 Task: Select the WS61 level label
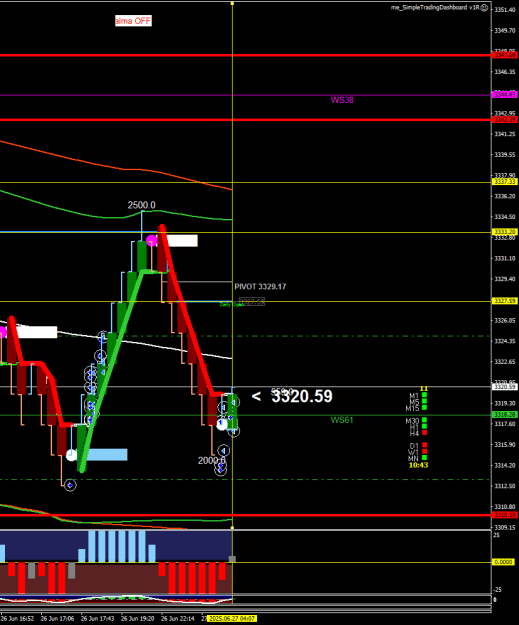click(342, 420)
